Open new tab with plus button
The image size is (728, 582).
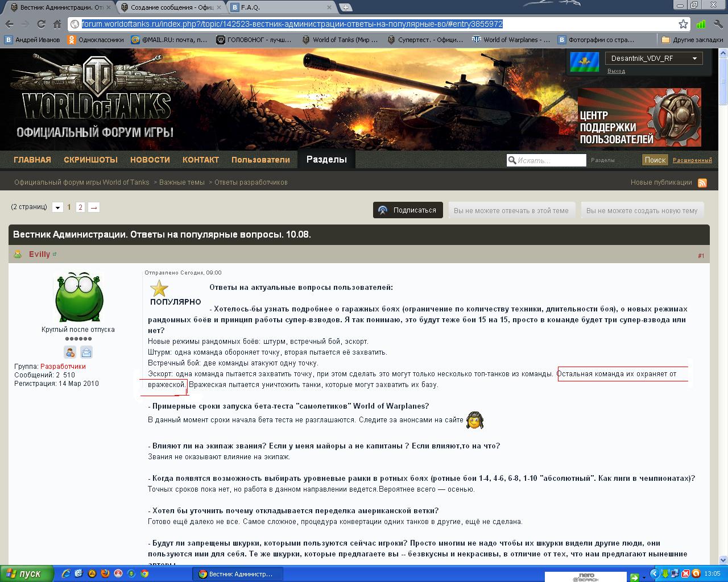(x=345, y=7)
